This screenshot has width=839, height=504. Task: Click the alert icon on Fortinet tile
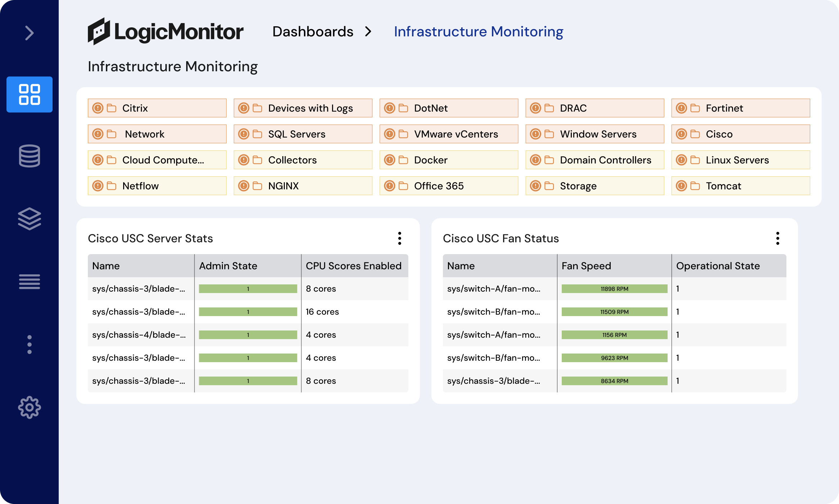point(681,108)
